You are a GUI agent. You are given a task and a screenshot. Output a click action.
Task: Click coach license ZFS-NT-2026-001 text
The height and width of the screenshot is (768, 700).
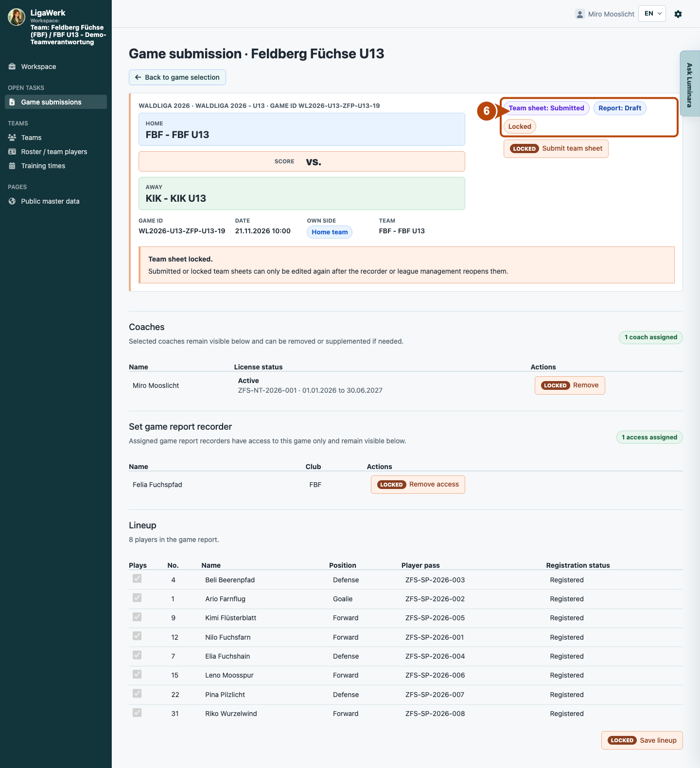(267, 390)
